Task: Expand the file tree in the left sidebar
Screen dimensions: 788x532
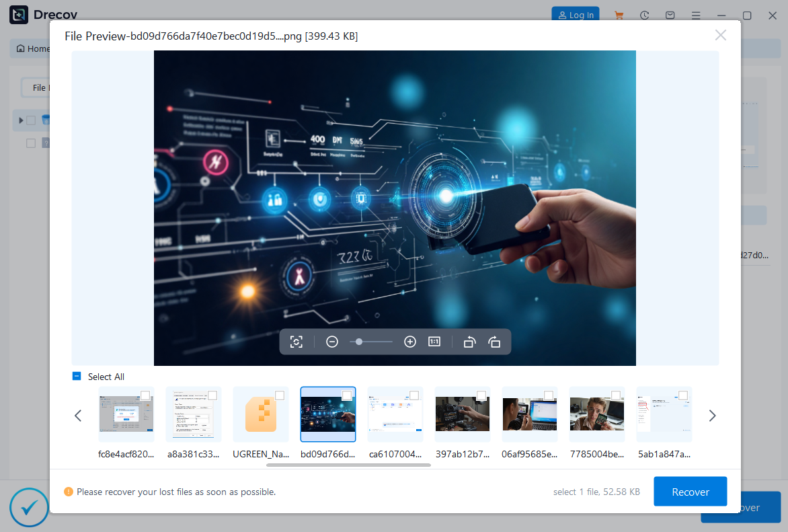Action: point(21,120)
